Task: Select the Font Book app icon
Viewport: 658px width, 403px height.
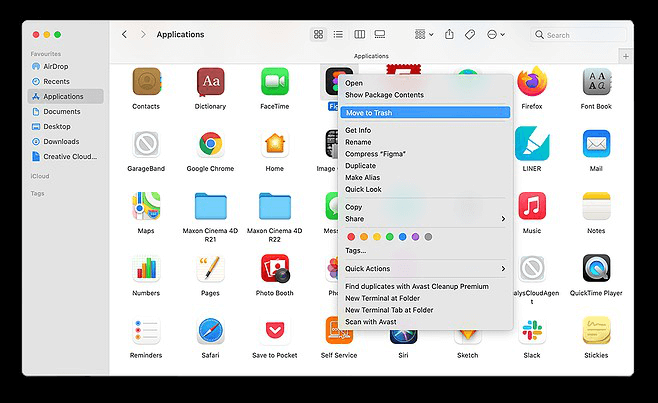Action: coord(596,82)
